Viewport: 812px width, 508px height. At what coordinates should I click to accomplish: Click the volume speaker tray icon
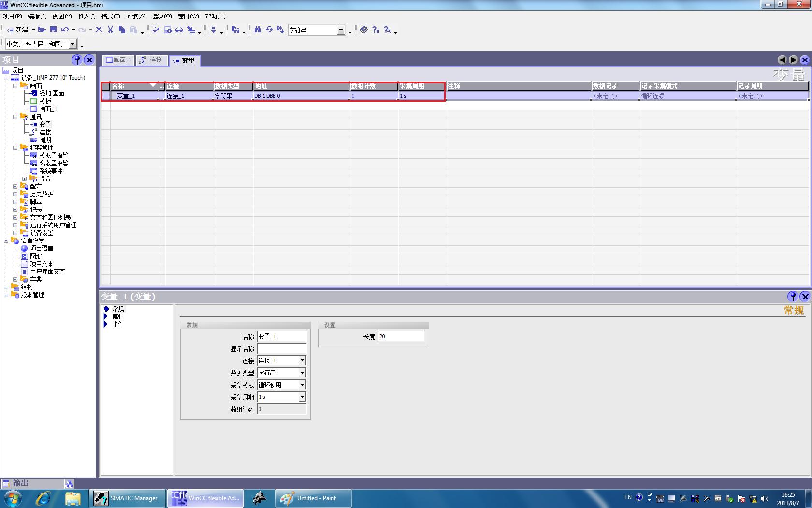(764, 498)
